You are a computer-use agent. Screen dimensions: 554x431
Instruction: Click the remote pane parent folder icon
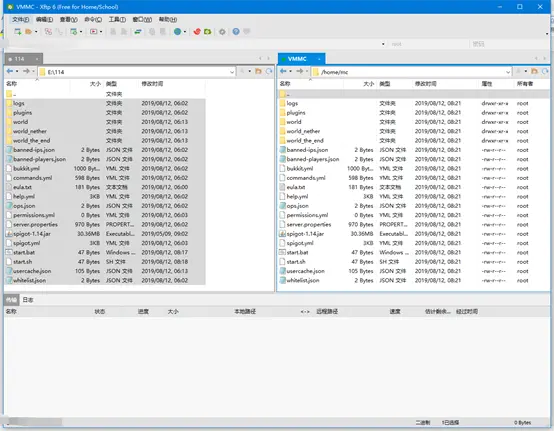pos(534,71)
